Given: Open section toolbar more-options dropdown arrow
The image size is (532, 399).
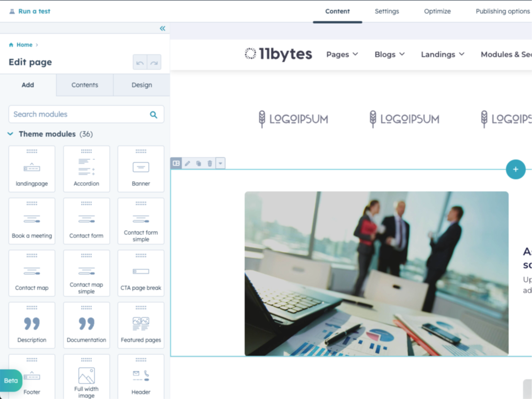Looking at the screenshot, I should click(x=220, y=164).
